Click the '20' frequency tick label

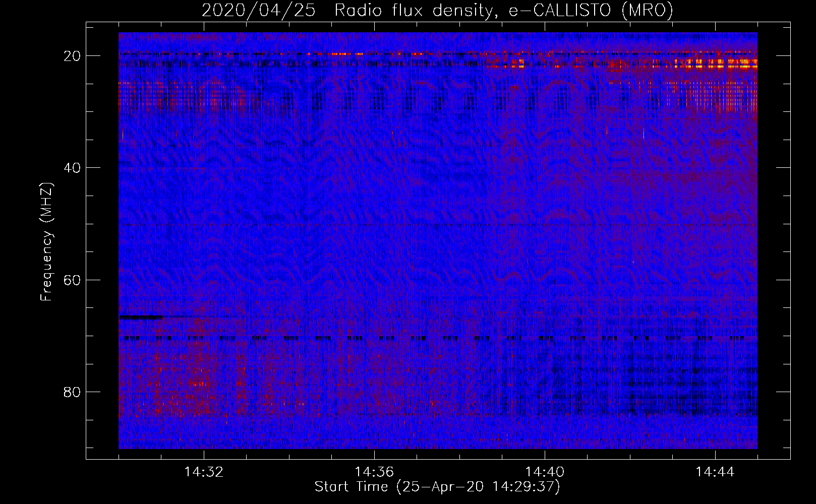point(73,56)
